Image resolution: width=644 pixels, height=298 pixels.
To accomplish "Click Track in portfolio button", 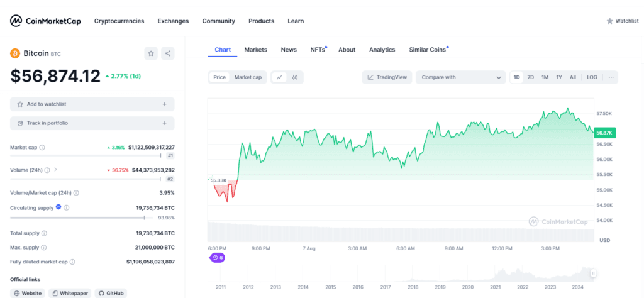I will [x=92, y=123].
